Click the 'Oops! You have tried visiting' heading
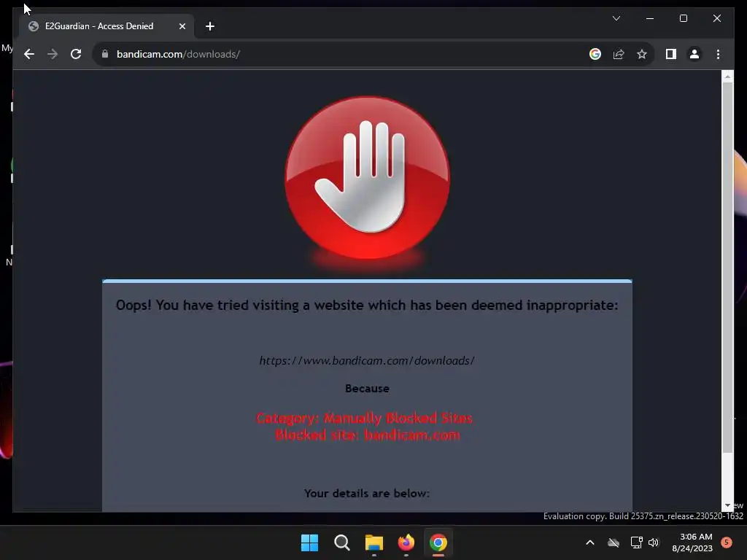 [x=367, y=306]
